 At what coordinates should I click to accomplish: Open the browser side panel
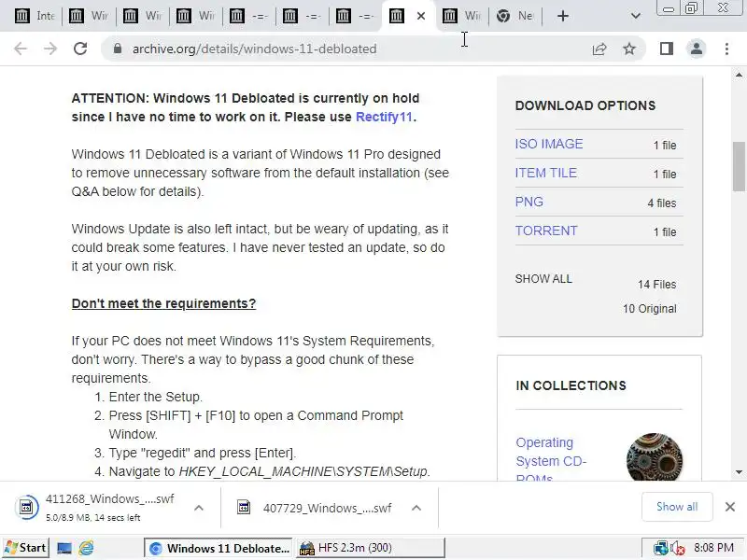(667, 49)
